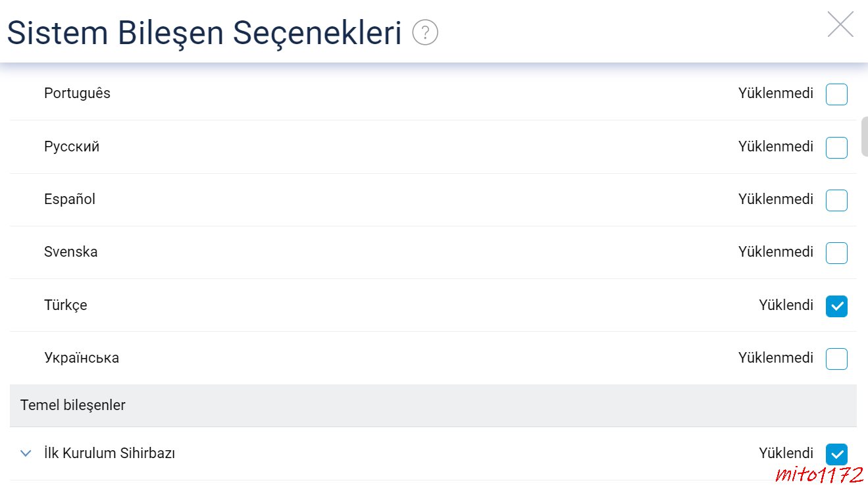The image size is (868, 491).
Task: Click the Yüklendi status next to Türkçe
Action: (x=786, y=305)
